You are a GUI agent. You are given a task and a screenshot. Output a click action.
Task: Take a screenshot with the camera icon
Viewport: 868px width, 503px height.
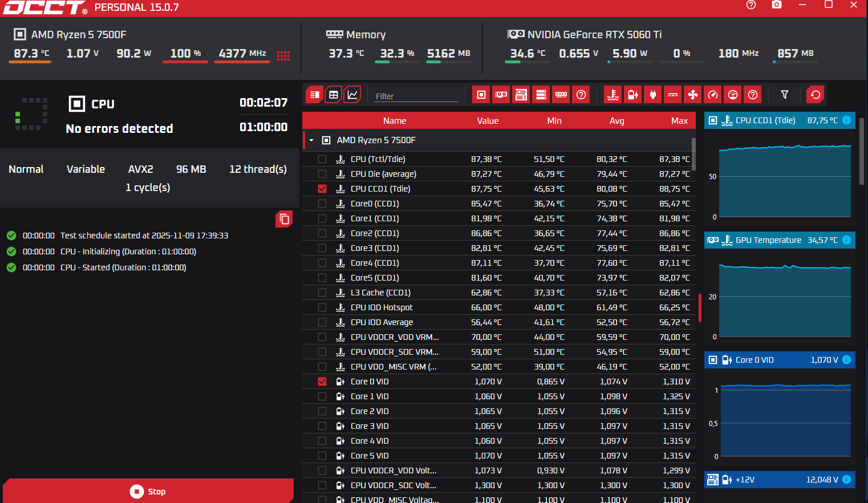click(x=777, y=5)
